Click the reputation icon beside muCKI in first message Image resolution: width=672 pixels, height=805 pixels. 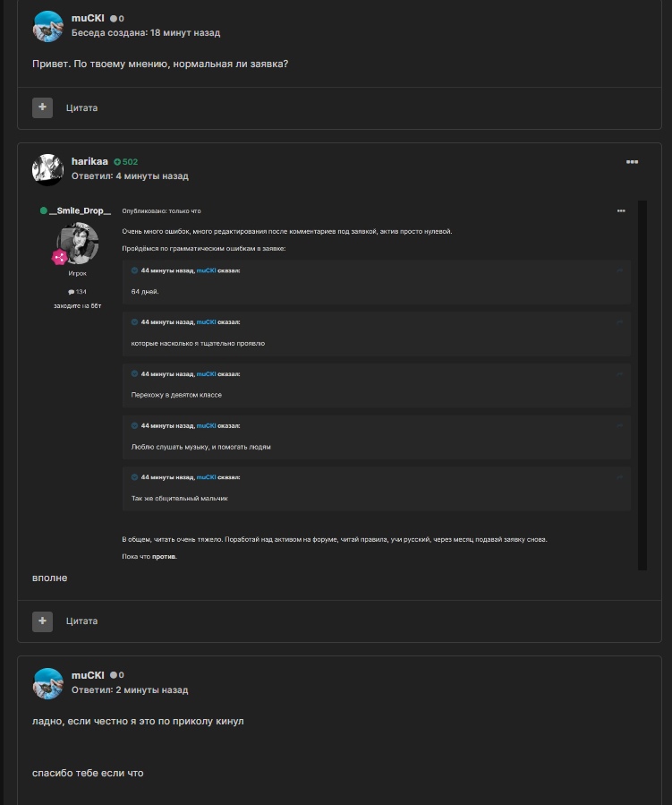click(114, 19)
